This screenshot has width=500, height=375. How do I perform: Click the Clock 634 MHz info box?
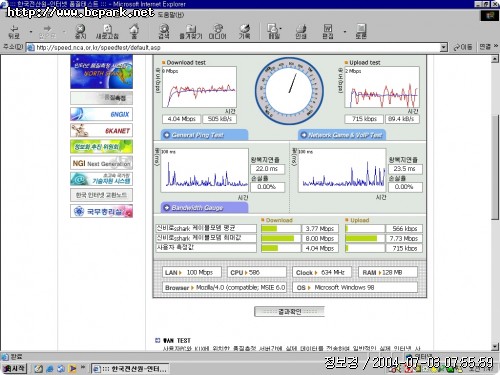(x=322, y=272)
